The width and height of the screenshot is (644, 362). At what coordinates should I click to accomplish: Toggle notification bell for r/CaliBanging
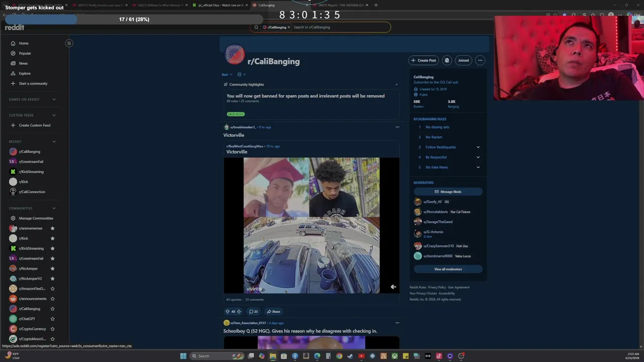coord(447,60)
